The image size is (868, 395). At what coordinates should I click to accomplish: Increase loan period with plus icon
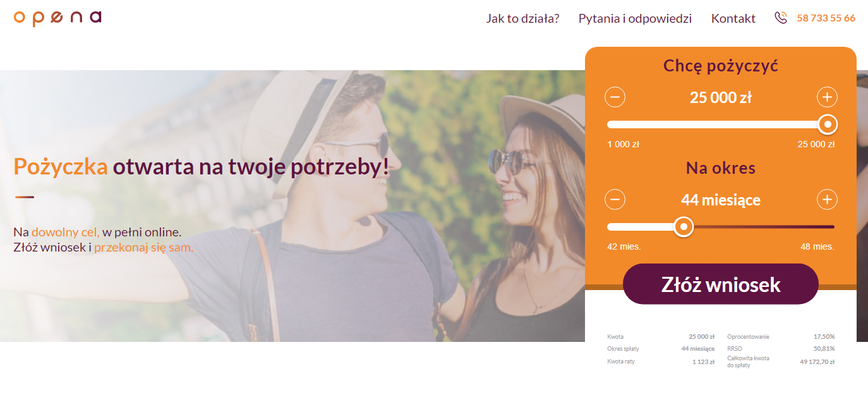click(827, 200)
